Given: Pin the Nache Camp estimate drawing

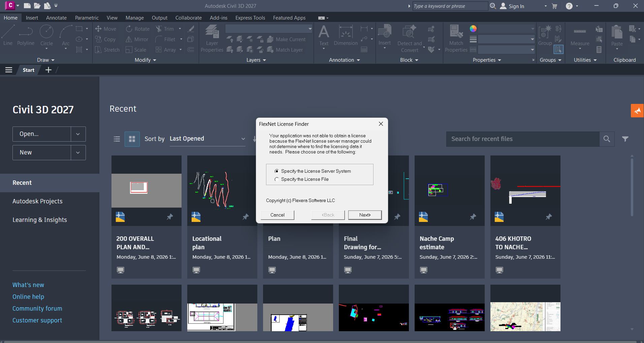Looking at the screenshot, I should [473, 217].
